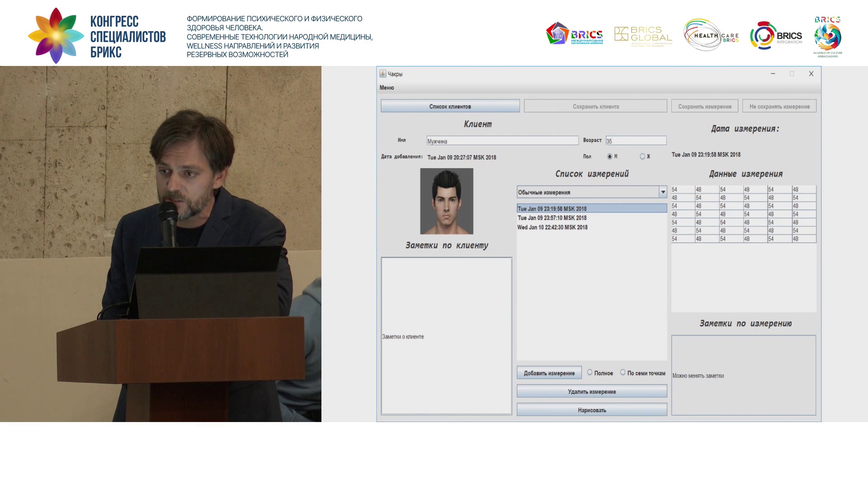The image size is (868, 488).
Task: Click the Возраст age input field
Action: pyautogui.click(x=636, y=141)
